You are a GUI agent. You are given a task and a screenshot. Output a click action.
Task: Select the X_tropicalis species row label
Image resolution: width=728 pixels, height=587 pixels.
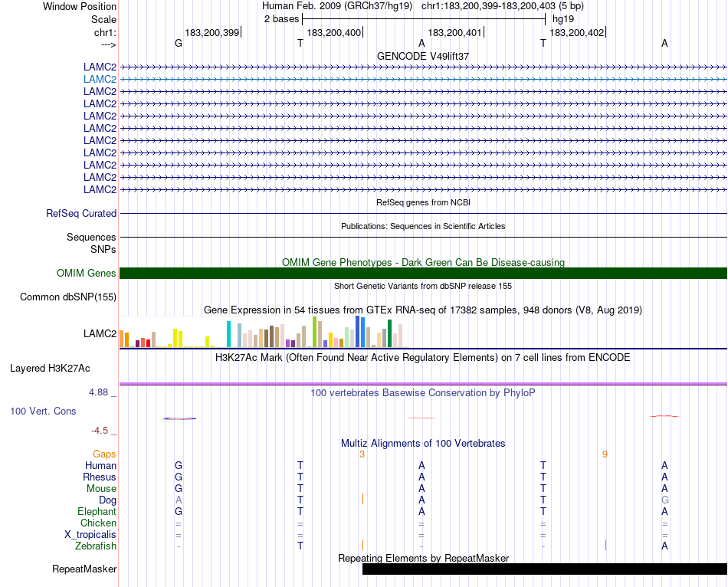(x=90, y=535)
